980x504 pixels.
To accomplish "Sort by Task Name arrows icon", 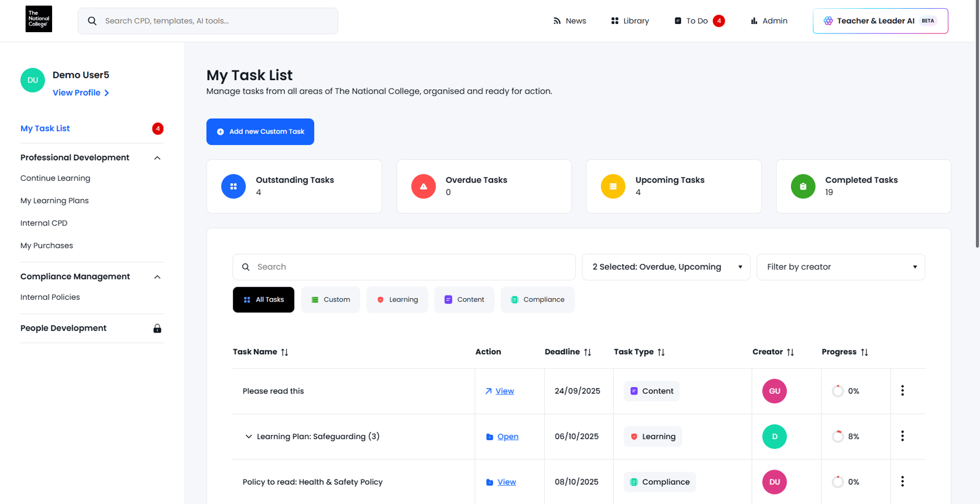I will 284,352.
